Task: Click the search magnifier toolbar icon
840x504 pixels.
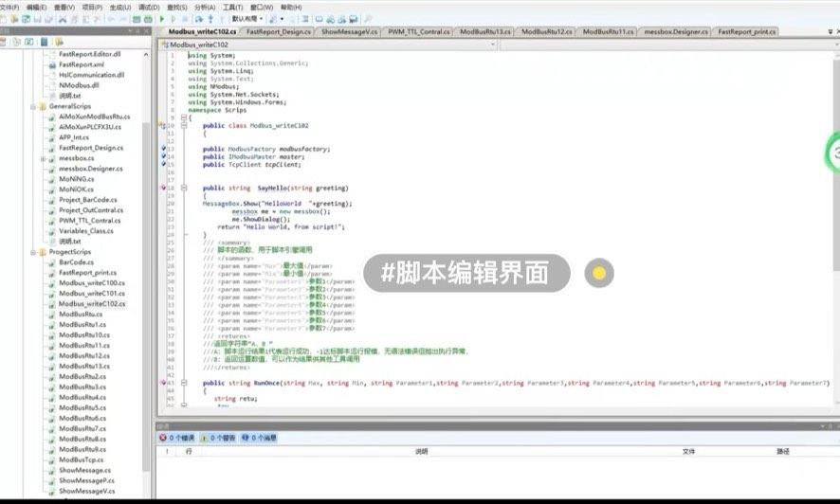Action: 368,19
